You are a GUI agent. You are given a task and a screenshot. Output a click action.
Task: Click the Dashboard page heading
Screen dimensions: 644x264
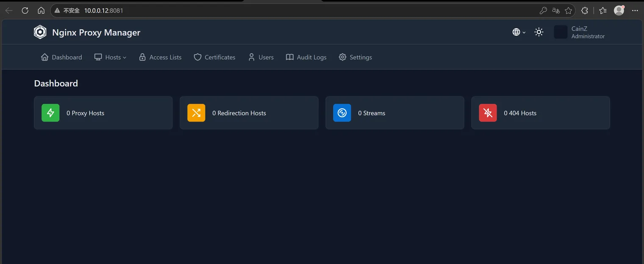[x=56, y=83]
